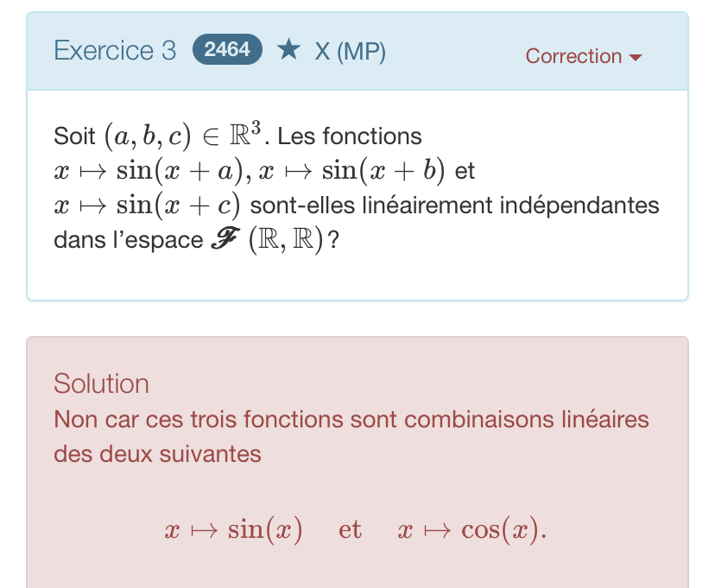The image size is (715, 588).
Task: Click the star difficulty icon
Action: (288, 50)
